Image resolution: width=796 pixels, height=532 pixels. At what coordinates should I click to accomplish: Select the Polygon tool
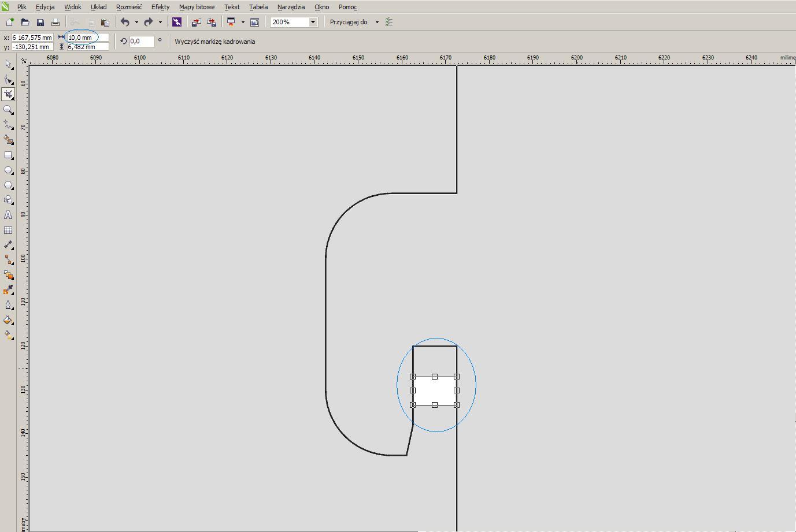pos(8,185)
